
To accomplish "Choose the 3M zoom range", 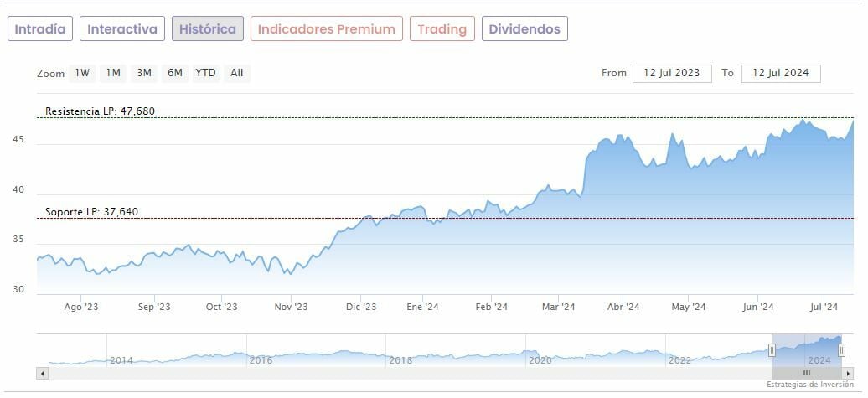I will tap(144, 73).
